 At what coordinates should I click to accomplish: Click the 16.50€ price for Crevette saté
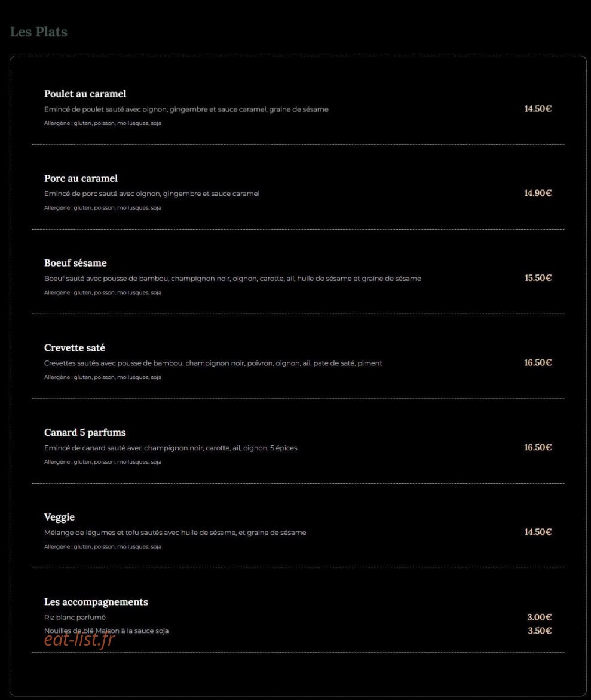click(538, 362)
